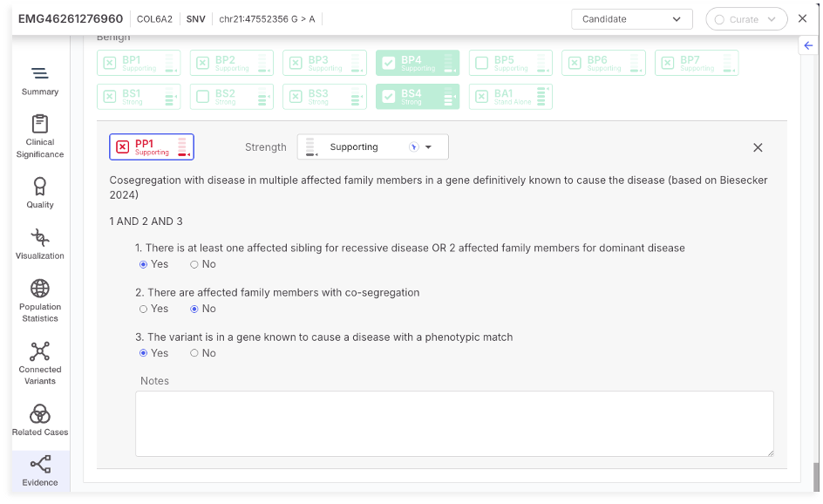Show Connected Variants view
Screen dimensions: 823x504
click(40, 362)
